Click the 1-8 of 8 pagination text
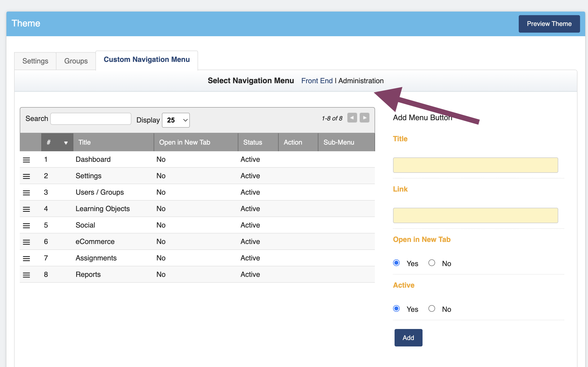Viewport: 588px width, 367px height. coord(332,118)
